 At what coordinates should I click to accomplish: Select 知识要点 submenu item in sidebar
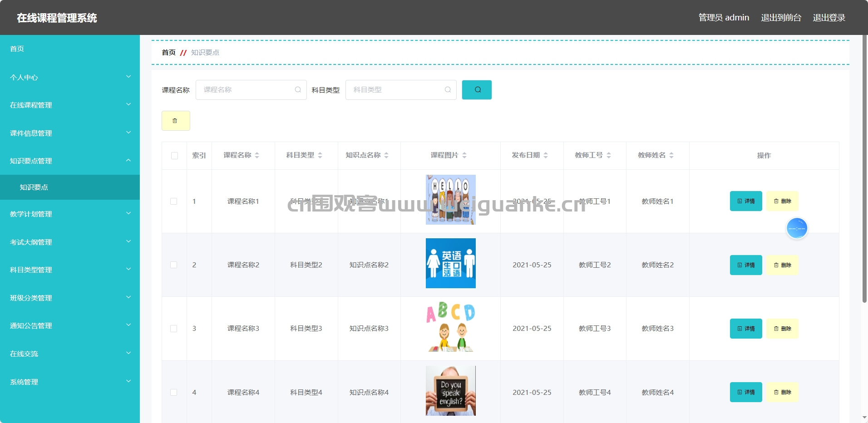pyautogui.click(x=70, y=187)
